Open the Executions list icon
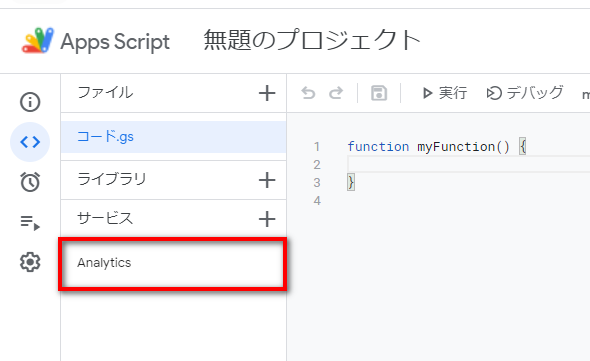 [x=30, y=222]
